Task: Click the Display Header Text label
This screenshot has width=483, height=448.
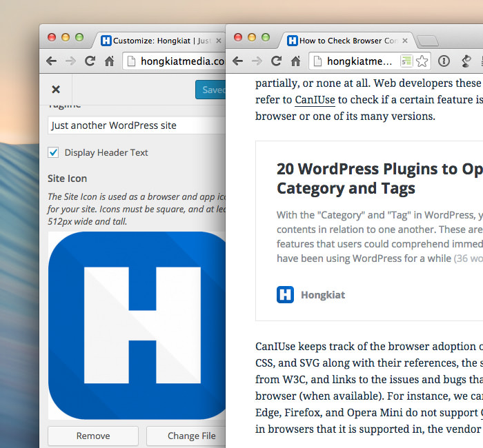Action: coord(106,152)
